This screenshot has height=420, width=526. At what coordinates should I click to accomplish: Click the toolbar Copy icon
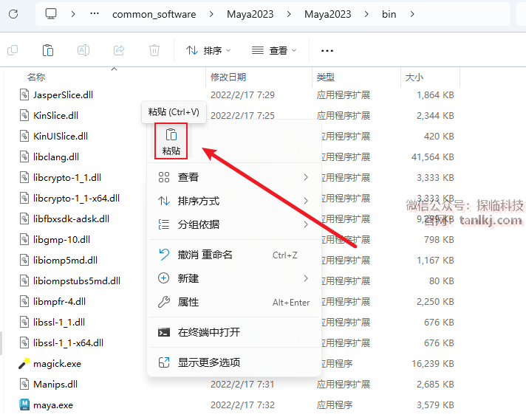coord(13,50)
